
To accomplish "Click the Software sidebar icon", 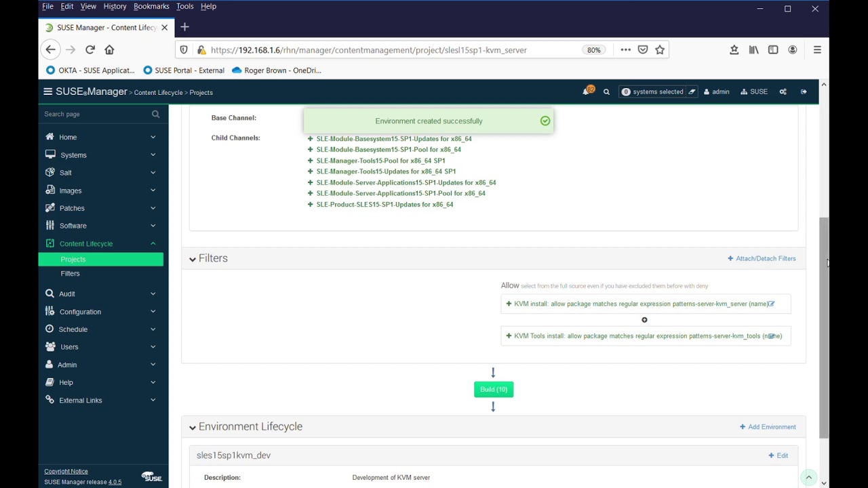I will (50, 225).
